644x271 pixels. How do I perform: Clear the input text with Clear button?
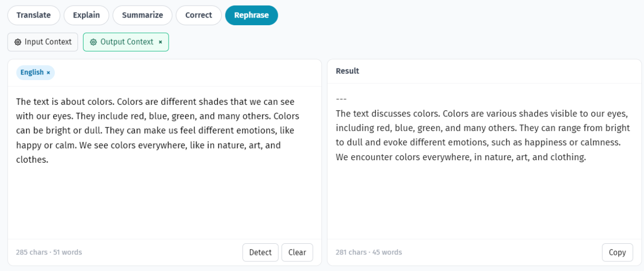click(x=297, y=252)
